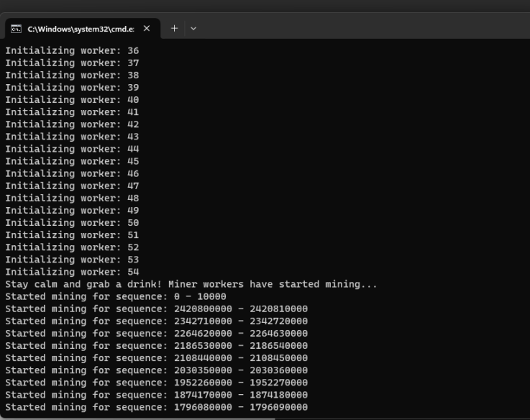Click the 'Initializing worker: 54' output line
The width and height of the screenshot is (530, 420).
[x=72, y=272]
